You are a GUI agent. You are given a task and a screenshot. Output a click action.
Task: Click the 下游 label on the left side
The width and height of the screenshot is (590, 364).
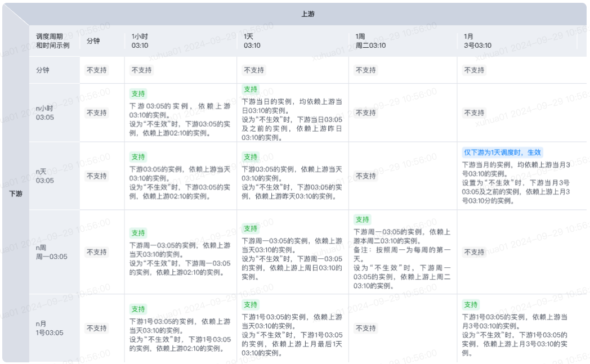coord(16,194)
